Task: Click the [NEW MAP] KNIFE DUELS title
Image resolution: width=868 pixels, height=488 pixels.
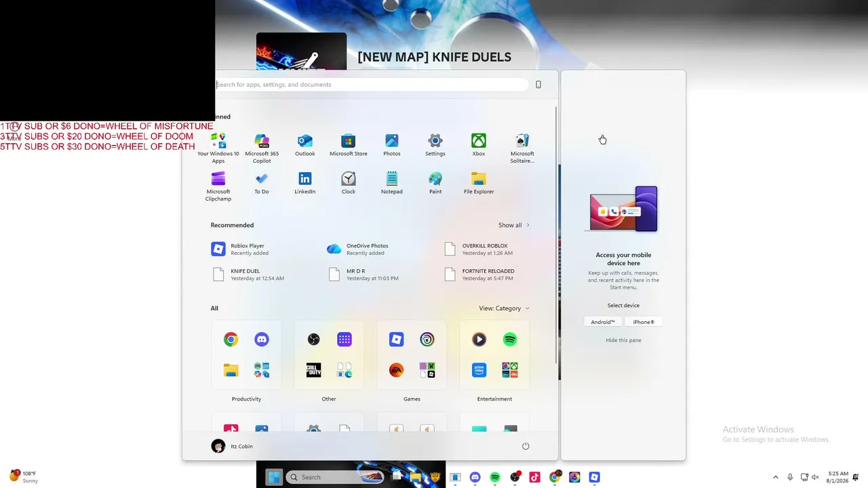Action: point(435,57)
